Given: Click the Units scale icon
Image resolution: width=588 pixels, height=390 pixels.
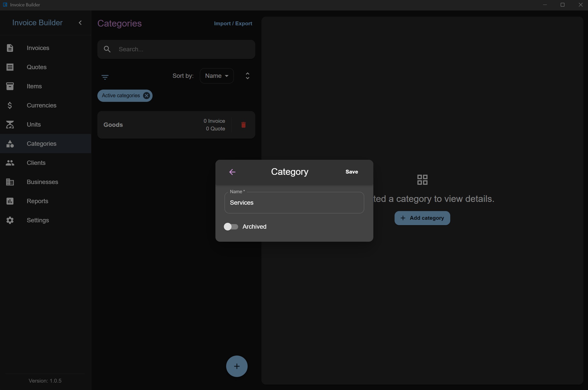Looking at the screenshot, I should 10,125.
